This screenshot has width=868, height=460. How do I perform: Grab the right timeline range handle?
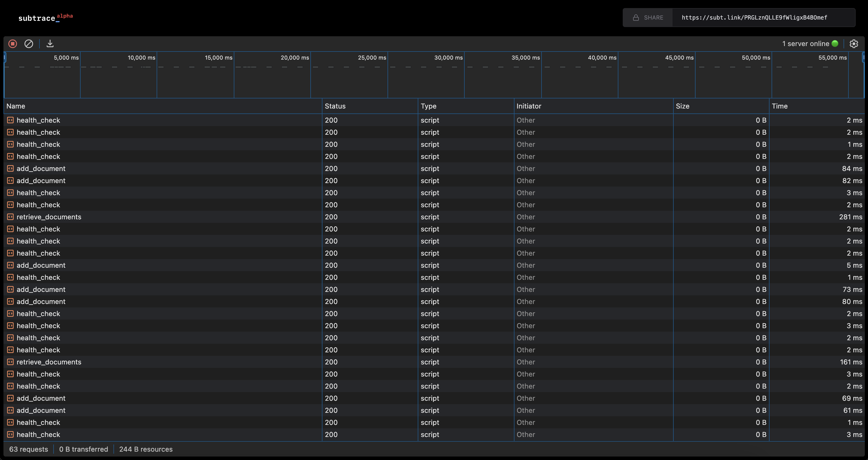tap(863, 58)
